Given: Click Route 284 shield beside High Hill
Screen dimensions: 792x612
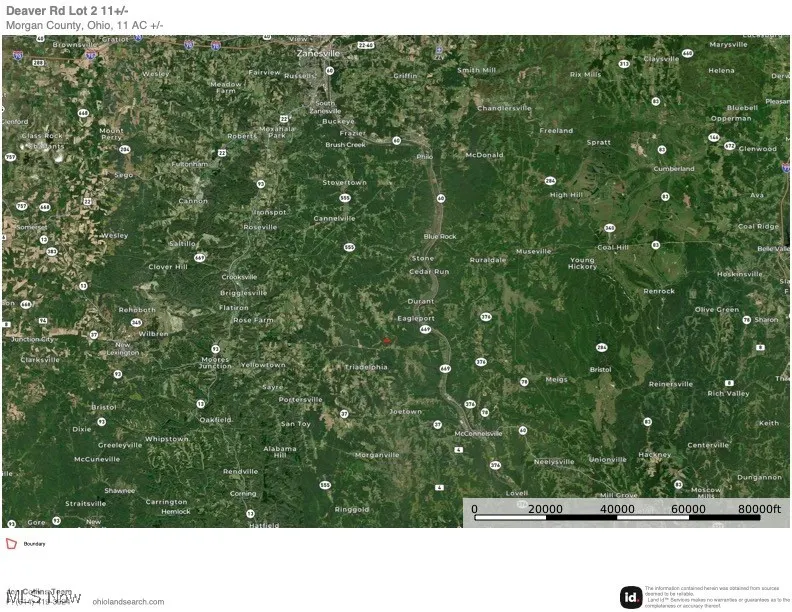Looking at the screenshot, I should click(x=550, y=180).
